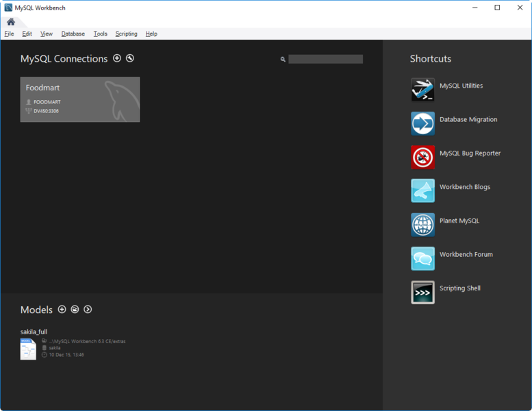Open the Planet MySQL globe icon
Viewport: 532px width, 411px height.
(422, 225)
